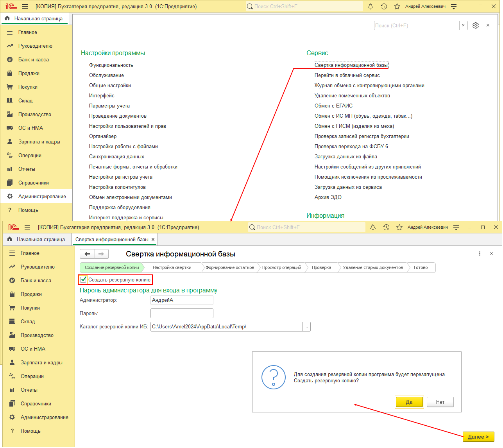Click the Администратор field
The width and height of the screenshot is (503, 448).
tap(182, 300)
